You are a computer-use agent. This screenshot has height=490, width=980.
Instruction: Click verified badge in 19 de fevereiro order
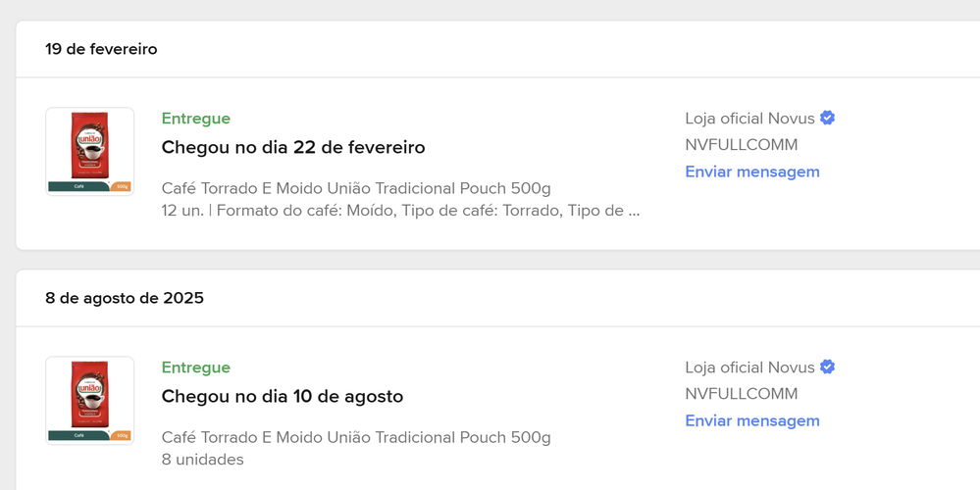(828, 118)
